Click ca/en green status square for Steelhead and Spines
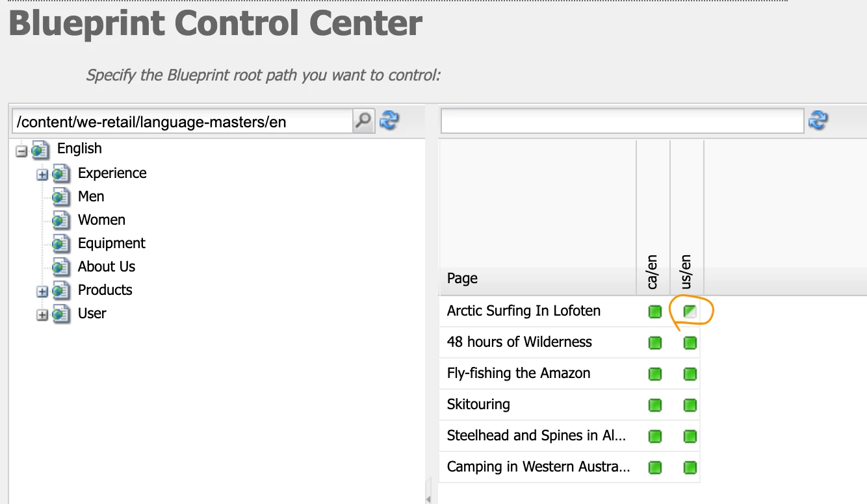Viewport: 867px width, 504px height. tap(654, 436)
